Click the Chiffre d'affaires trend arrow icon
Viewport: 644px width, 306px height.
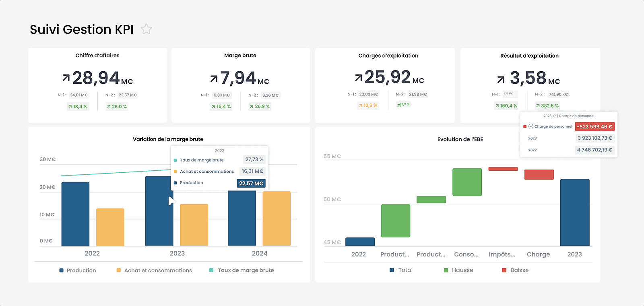(66, 77)
